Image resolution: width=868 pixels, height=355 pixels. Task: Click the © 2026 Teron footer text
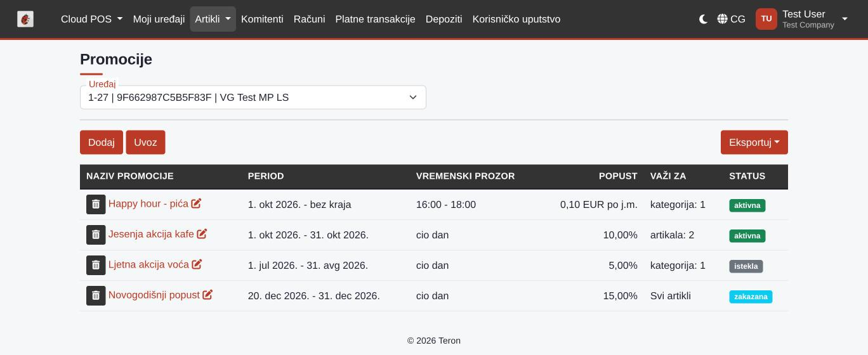click(434, 340)
